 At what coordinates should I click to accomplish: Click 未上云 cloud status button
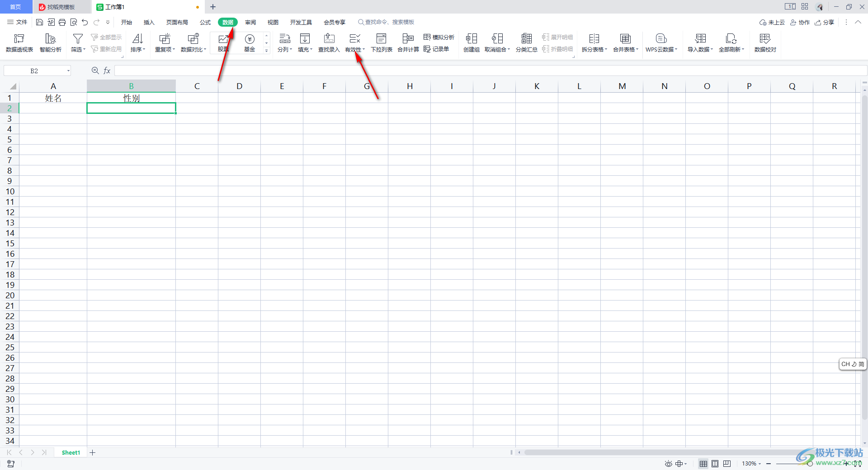coord(772,22)
